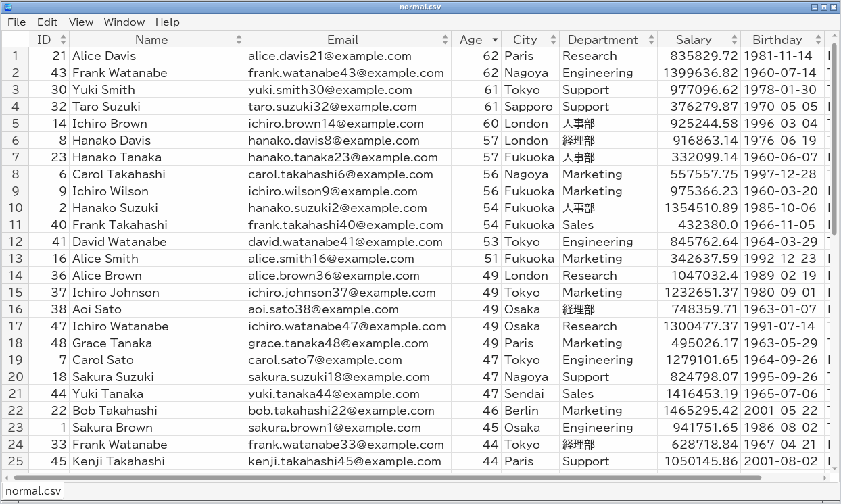Select row number 17 header
Viewport: 841px width, 504px height.
click(16, 326)
